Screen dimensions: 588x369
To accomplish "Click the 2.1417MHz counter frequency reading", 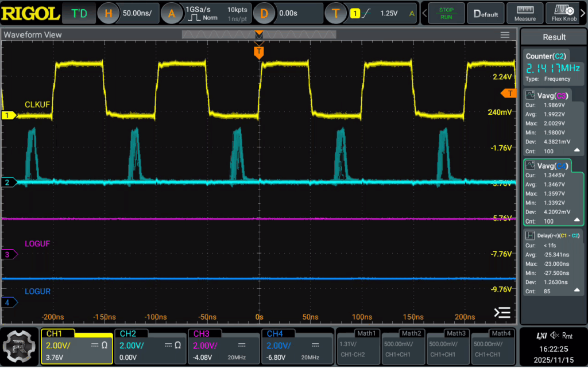I will click(x=553, y=68).
